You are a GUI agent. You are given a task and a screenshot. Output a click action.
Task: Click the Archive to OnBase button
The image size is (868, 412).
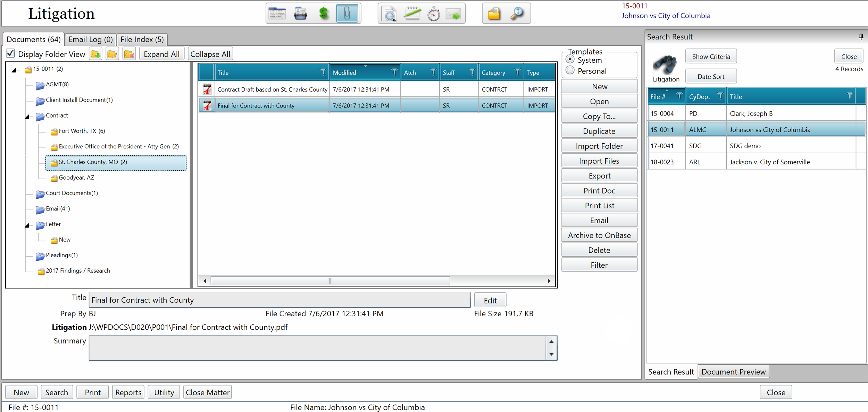(599, 235)
